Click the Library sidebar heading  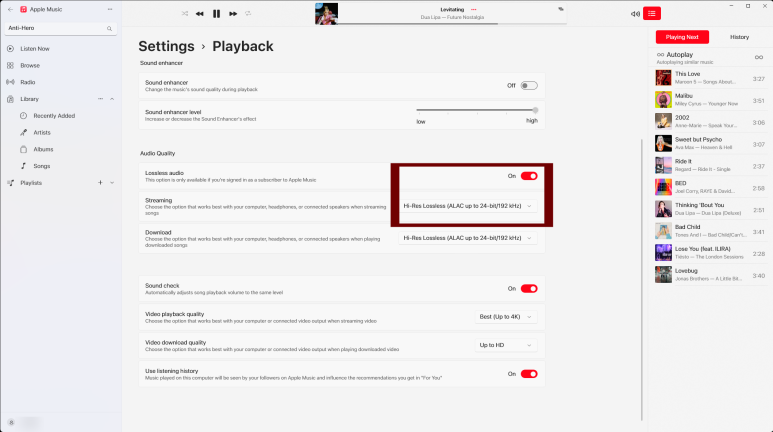click(x=30, y=99)
